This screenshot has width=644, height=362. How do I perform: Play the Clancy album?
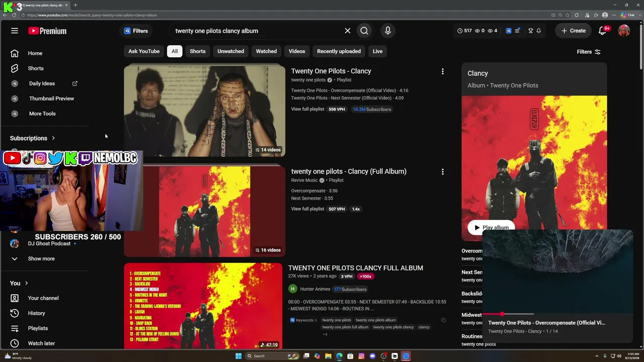coord(491,227)
